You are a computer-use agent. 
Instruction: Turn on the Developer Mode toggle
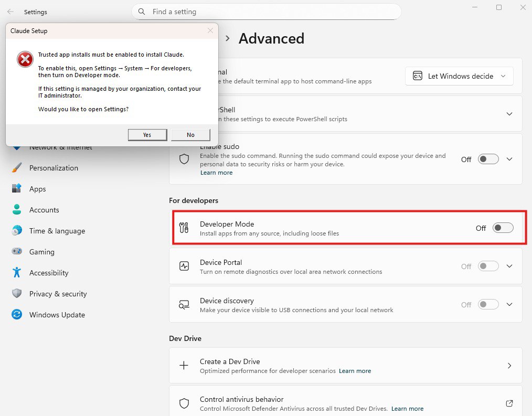pos(503,228)
